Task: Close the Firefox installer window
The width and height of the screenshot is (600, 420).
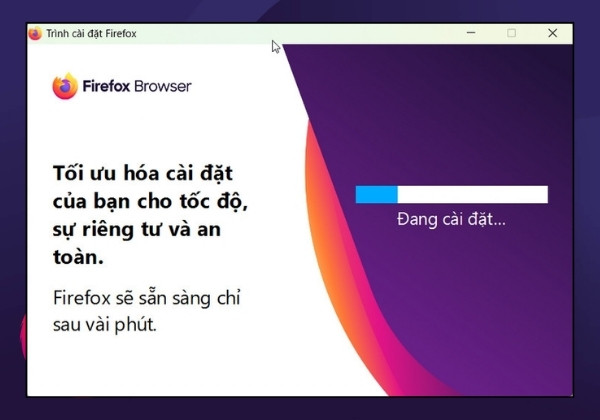Action: coord(552,33)
